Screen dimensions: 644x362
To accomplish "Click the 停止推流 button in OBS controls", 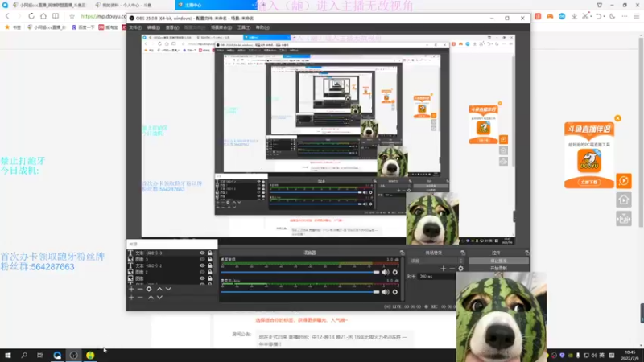I will (498, 261).
